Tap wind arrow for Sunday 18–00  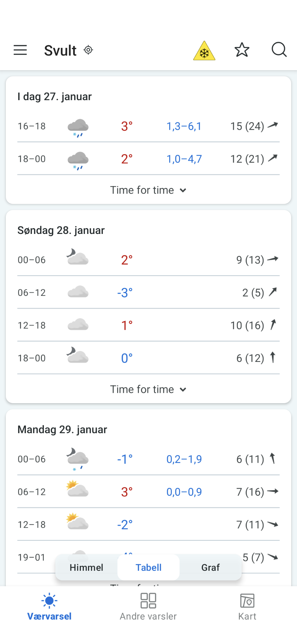click(273, 358)
